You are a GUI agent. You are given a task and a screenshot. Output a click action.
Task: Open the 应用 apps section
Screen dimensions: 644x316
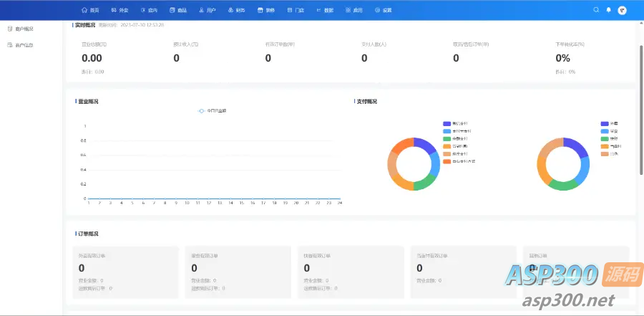click(x=353, y=11)
